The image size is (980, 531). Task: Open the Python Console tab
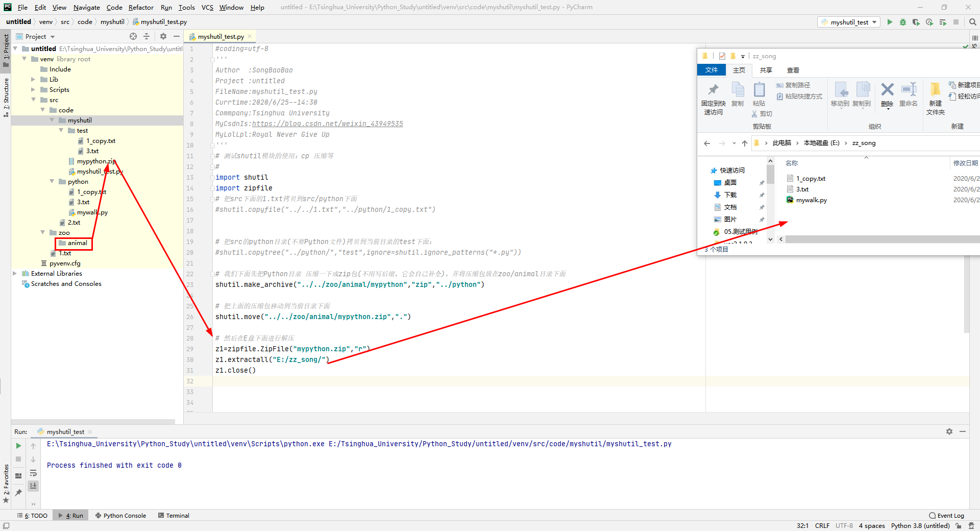pyautogui.click(x=120, y=516)
